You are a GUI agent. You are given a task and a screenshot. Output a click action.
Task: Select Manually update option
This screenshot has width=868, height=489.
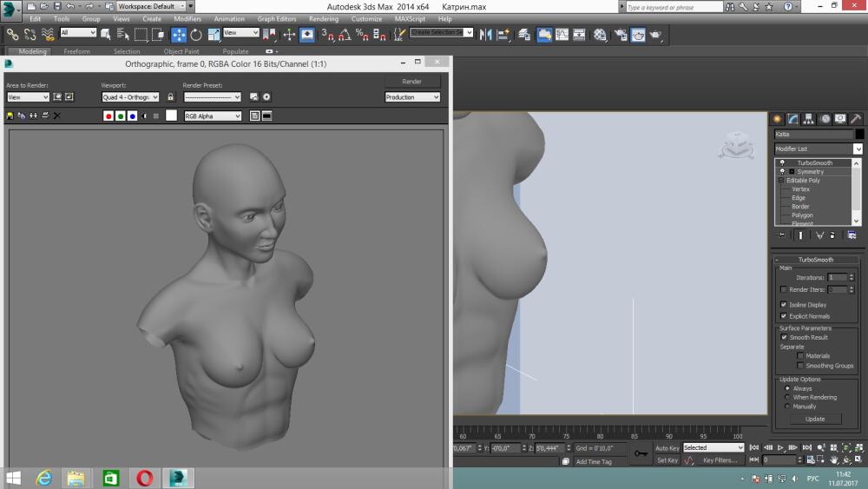click(x=787, y=406)
